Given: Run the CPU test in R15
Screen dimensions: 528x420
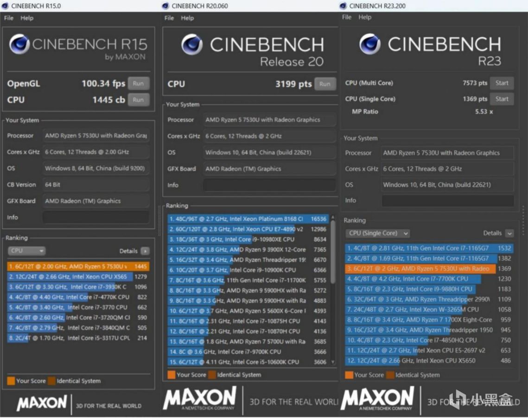Looking at the screenshot, I should pos(139,100).
